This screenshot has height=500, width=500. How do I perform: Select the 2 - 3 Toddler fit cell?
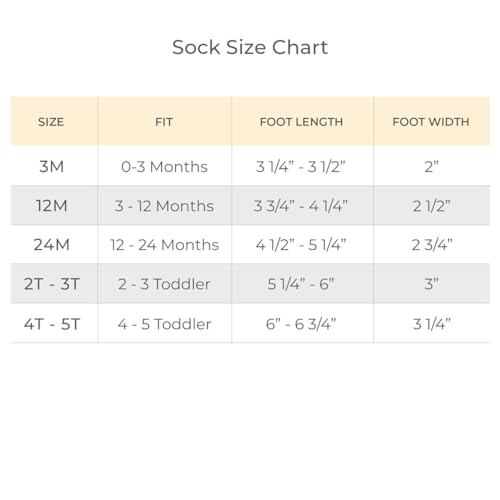[164, 284]
